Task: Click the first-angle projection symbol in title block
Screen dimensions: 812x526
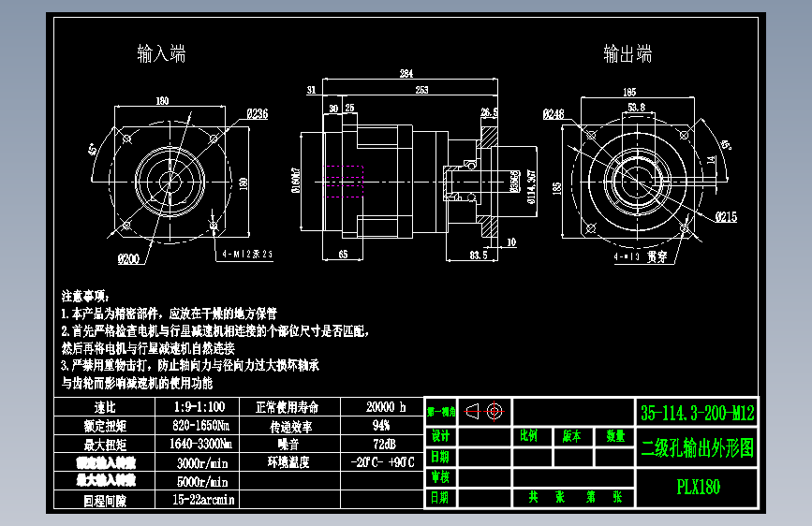Action: pos(484,412)
